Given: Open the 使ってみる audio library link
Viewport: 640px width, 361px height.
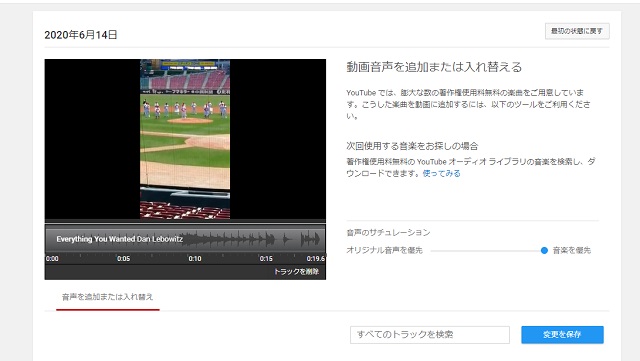Looking at the screenshot, I should [441, 173].
